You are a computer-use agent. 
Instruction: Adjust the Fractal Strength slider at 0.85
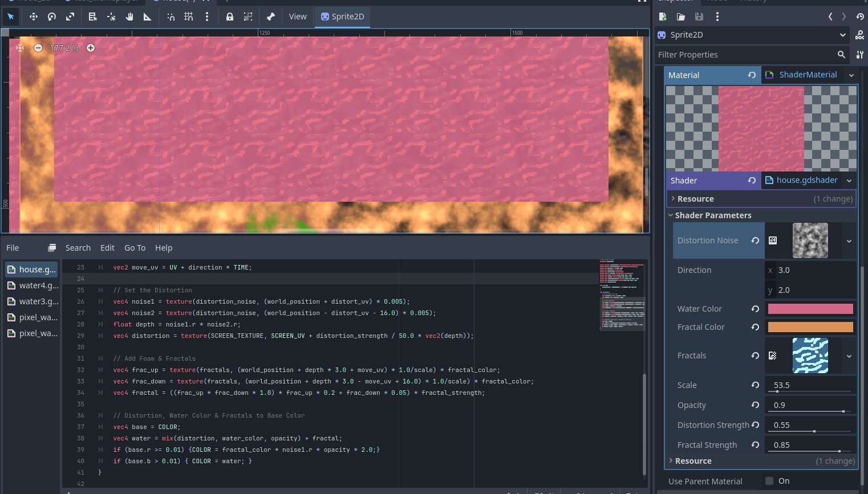(x=810, y=446)
